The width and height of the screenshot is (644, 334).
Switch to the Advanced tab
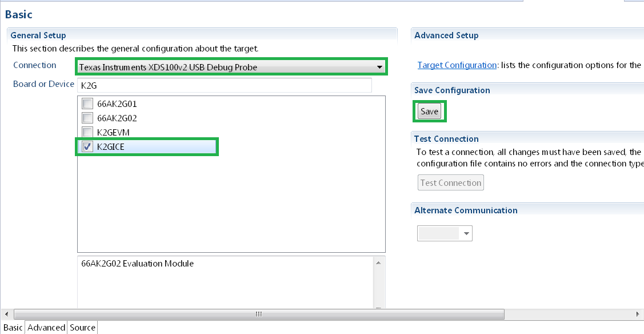pyautogui.click(x=46, y=327)
